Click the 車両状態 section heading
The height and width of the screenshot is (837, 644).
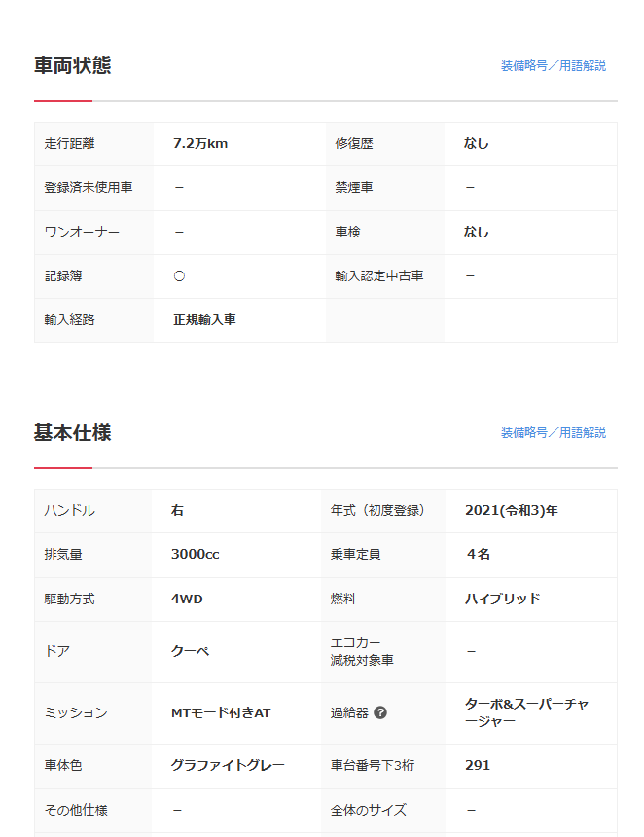[x=73, y=66]
